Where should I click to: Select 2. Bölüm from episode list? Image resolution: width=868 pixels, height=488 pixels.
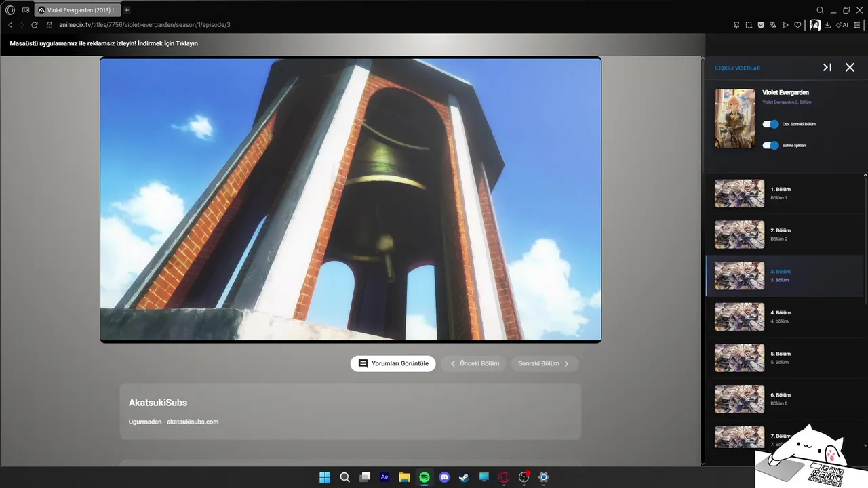coord(785,235)
